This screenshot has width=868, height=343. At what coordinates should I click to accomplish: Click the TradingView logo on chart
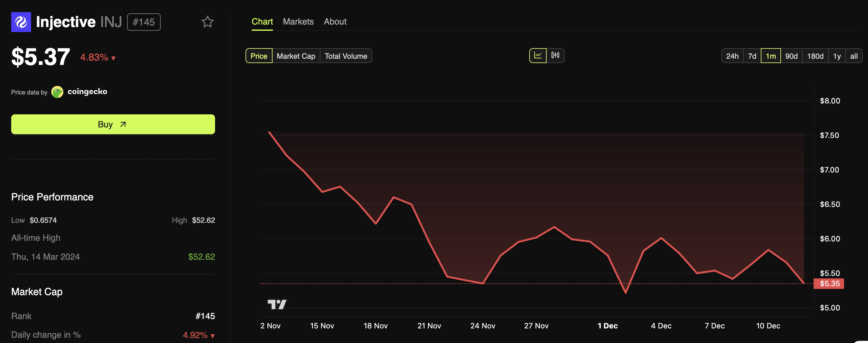(277, 304)
